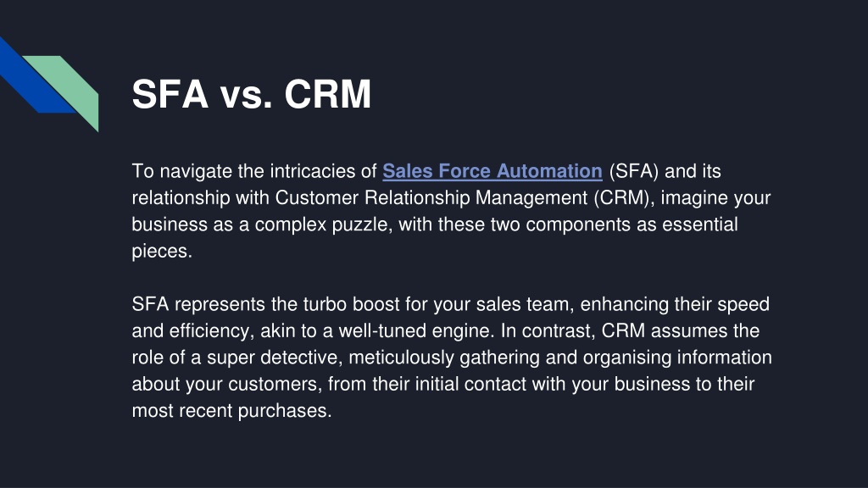Click the phrase 'well-tuned engine'
This screenshot has width=868, height=488.
click(415, 330)
